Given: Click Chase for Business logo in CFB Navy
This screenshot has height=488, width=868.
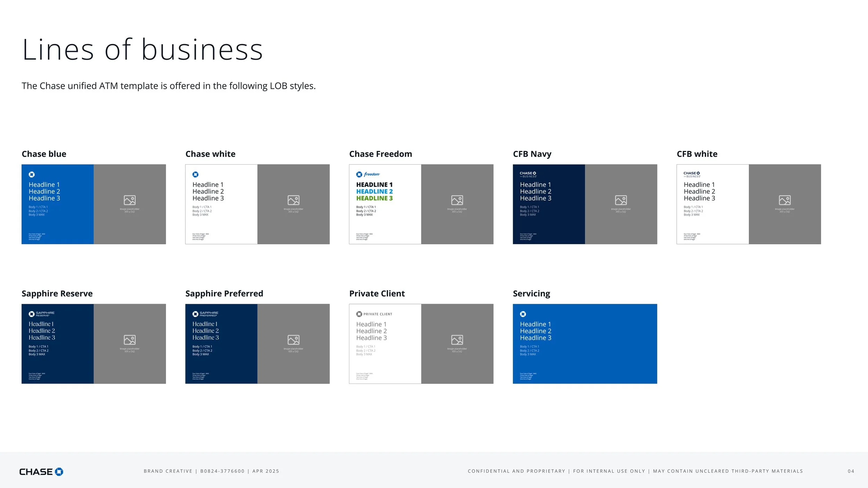Looking at the screenshot, I should pyautogui.click(x=528, y=174).
